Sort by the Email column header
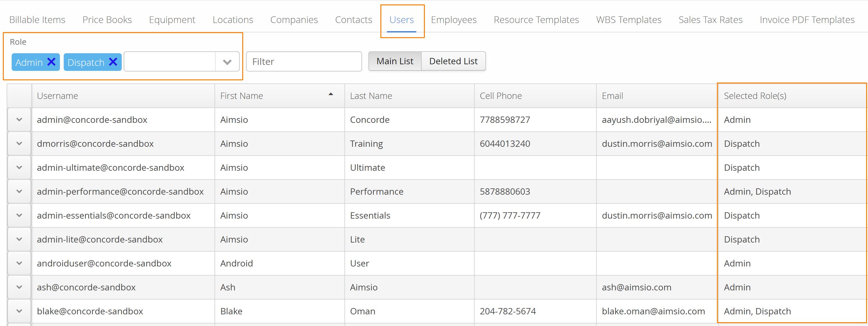Viewport: 868px width, 326px height. click(657, 96)
